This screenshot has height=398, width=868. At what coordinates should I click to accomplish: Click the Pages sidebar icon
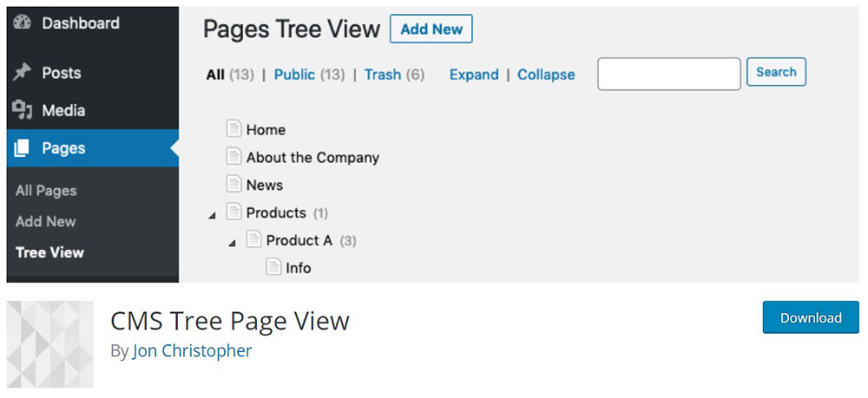click(23, 148)
